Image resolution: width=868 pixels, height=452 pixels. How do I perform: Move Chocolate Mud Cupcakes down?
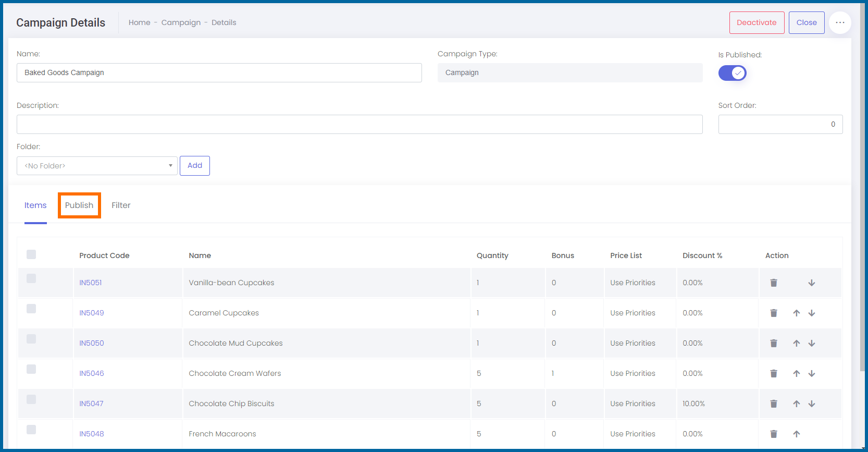tap(812, 343)
